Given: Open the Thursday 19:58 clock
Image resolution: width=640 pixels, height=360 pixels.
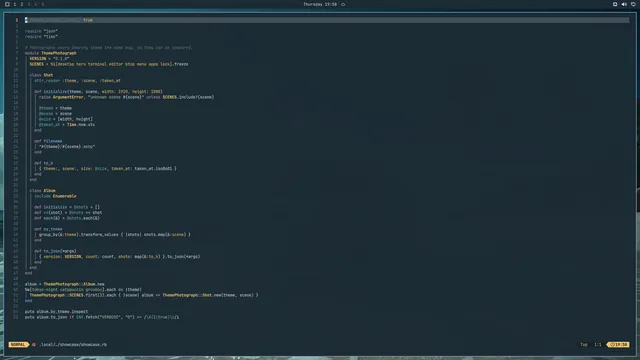Looking at the screenshot, I should pyautogui.click(x=320, y=4).
